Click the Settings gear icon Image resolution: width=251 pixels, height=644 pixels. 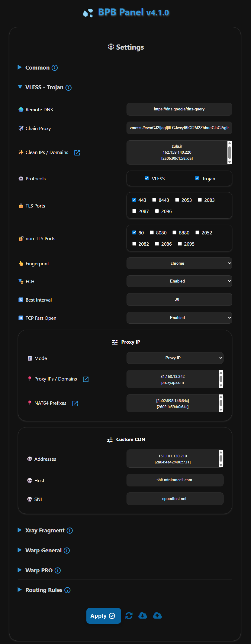click(x=111, y=47)
